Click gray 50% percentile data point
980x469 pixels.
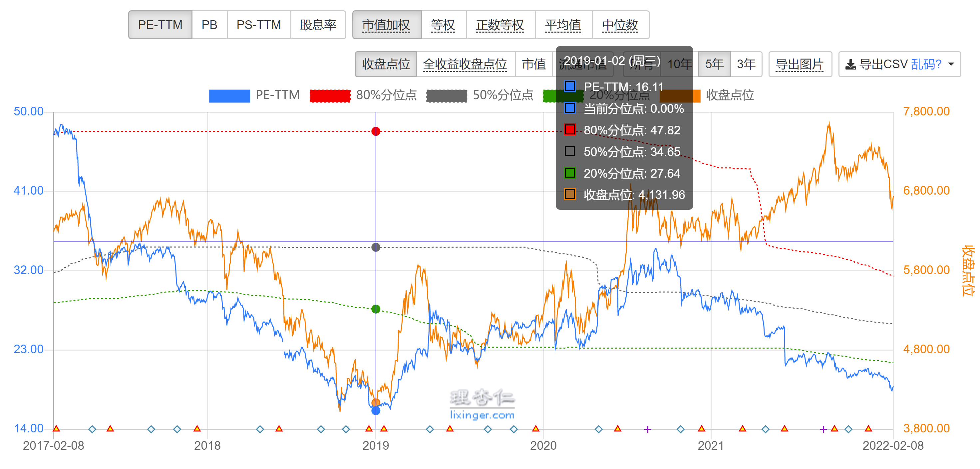376,247
